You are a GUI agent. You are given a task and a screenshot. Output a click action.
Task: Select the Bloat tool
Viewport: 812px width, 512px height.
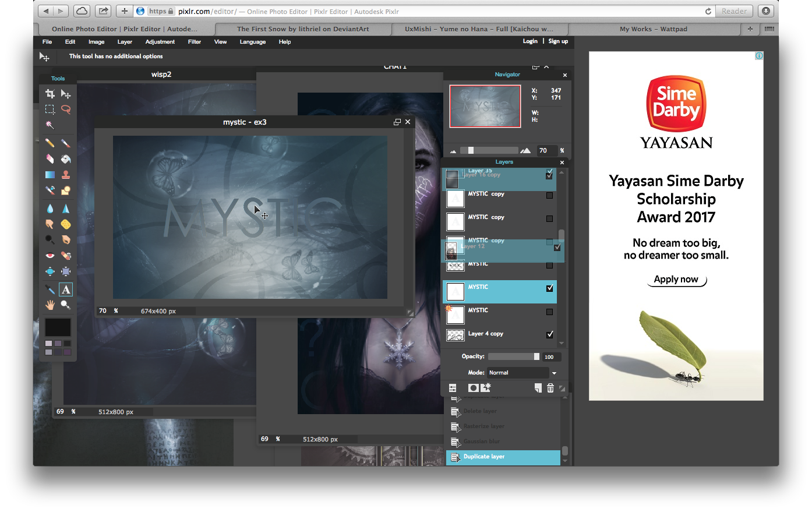pyautogui.click(x=50, y=271)
